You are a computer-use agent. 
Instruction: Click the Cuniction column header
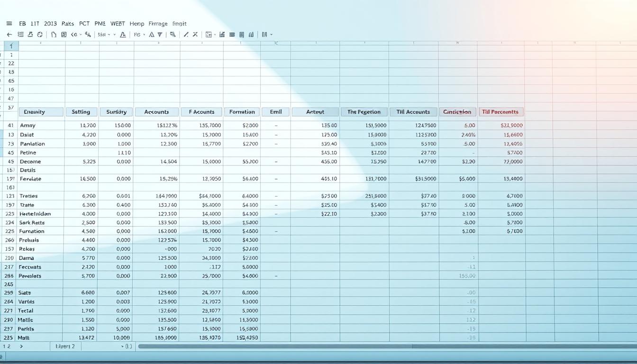(457, 112)
